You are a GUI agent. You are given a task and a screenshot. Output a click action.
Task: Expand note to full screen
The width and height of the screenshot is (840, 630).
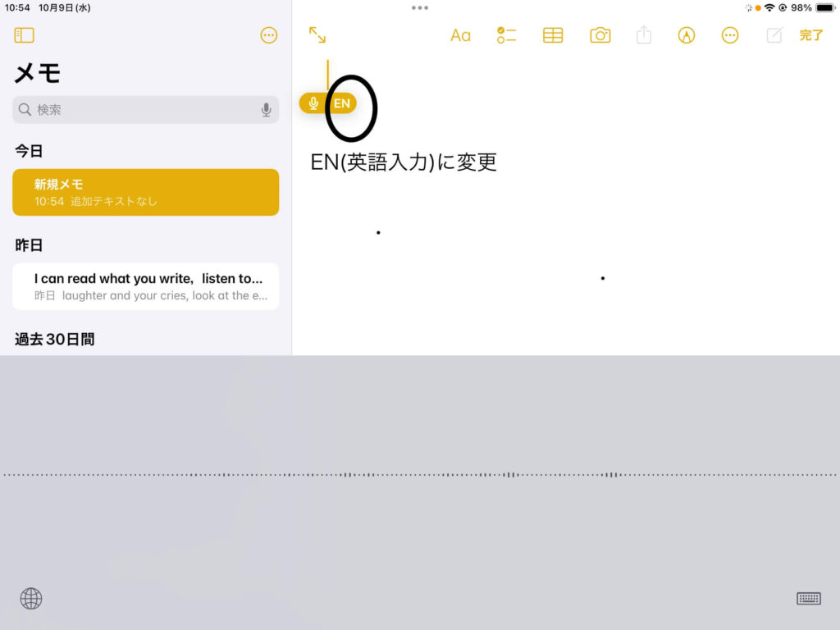[317, 35]
